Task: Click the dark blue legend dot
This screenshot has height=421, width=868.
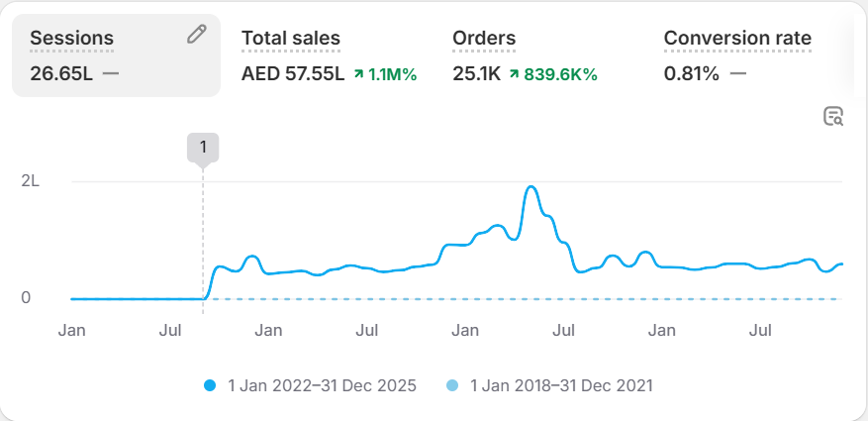Action: tap(211, 385)
